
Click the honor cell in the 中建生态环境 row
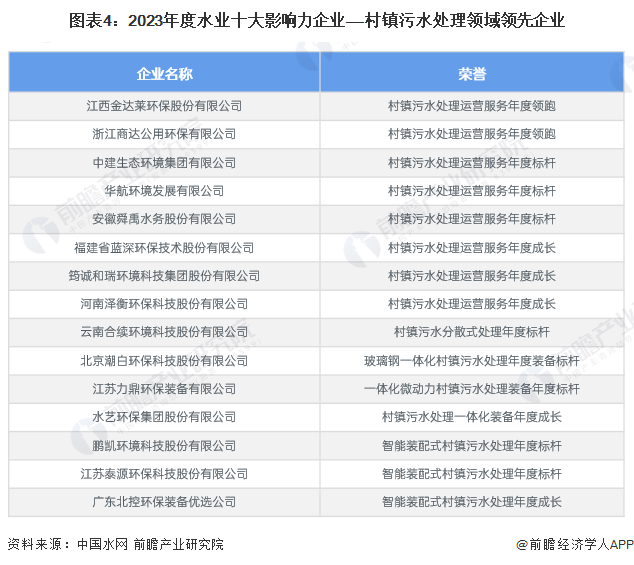(472, 163)
